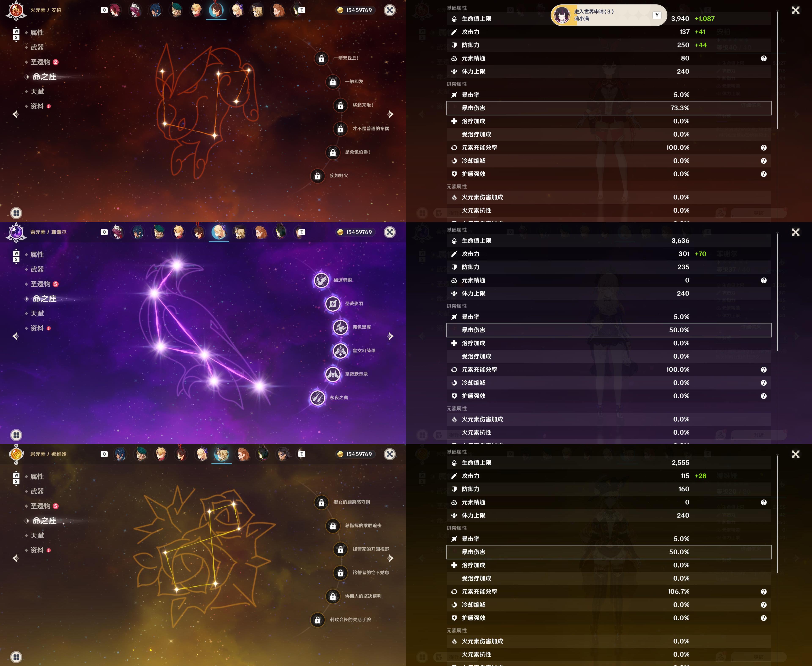
Task: Click 护盾强效 help icon in 菲谢尔 stats panel
Action: coord(764,396)
